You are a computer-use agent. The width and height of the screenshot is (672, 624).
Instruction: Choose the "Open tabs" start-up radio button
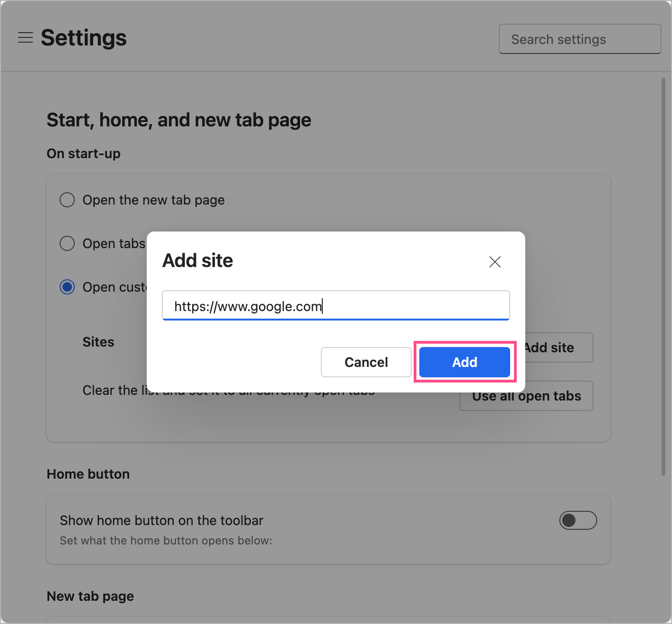pos(67,243)
